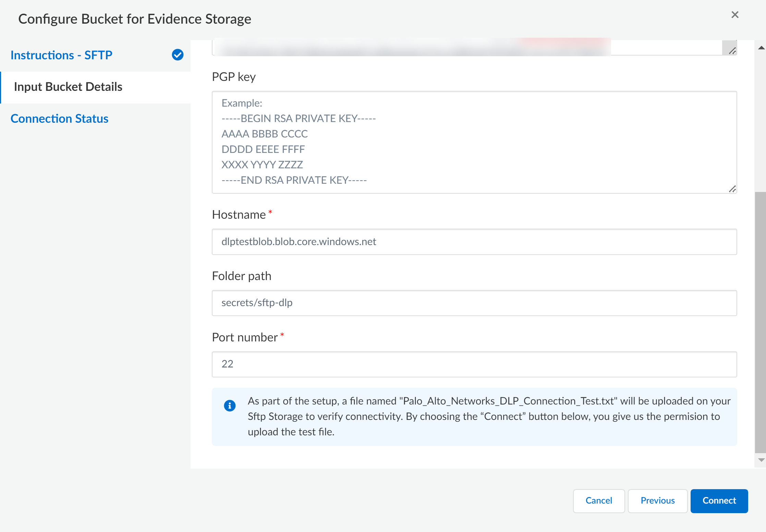Click inside the PGP key text area
The image size is (766, 532).
474,142
